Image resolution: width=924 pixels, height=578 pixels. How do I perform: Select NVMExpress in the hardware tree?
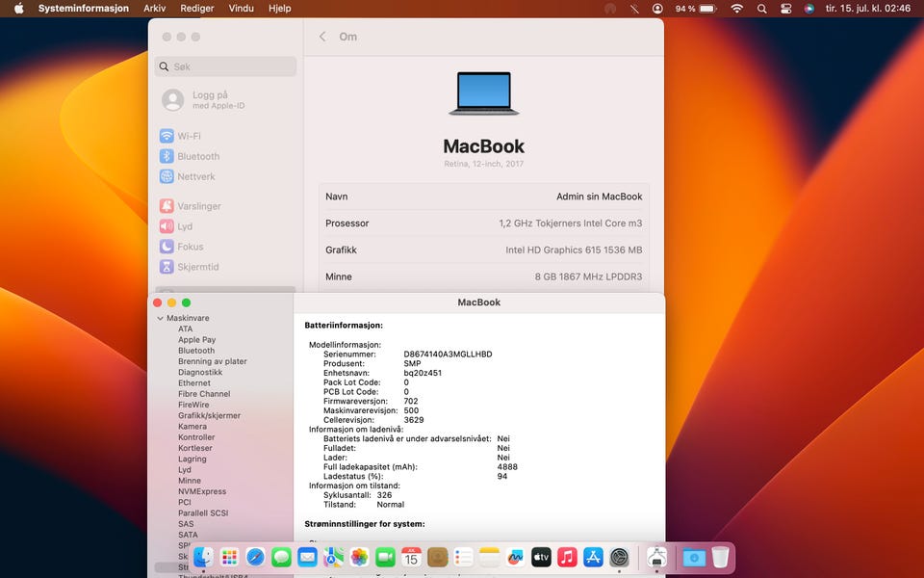coord(201,491)
